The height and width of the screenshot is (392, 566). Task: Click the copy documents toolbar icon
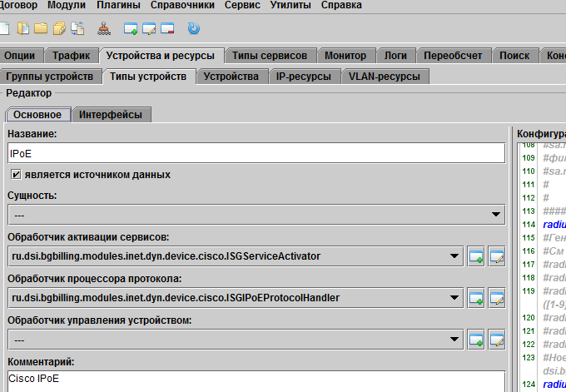point(23,28)
